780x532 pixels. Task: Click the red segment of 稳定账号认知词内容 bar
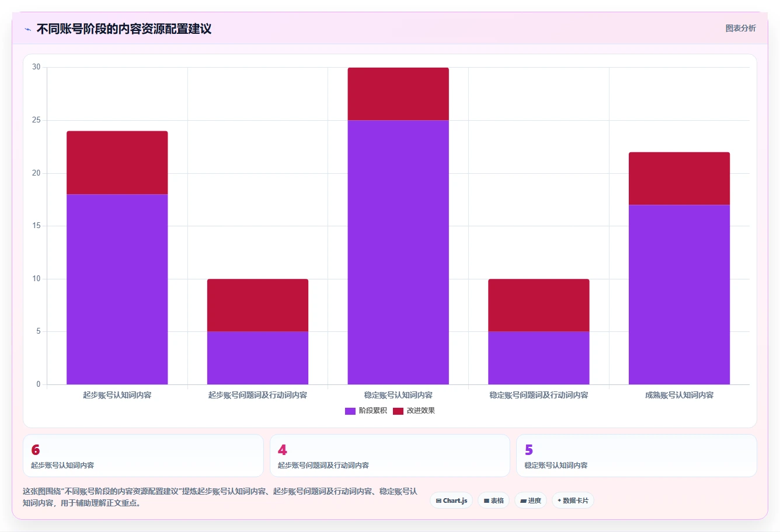point(398,94)
